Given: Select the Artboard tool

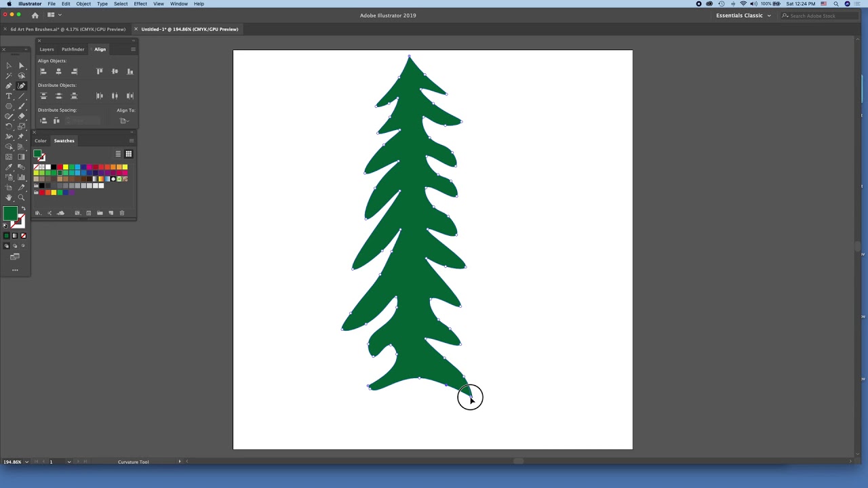Looking at the screenshot, I should click(x=9, y=187).
